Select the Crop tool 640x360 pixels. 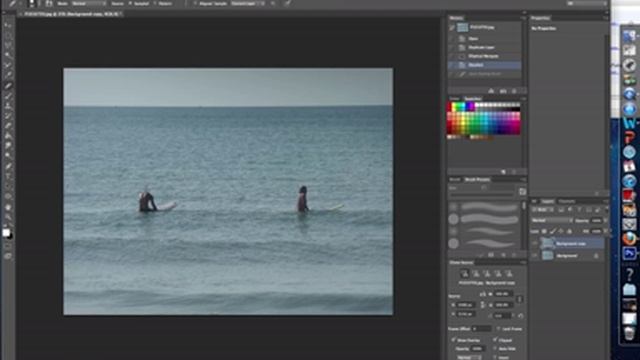click(8, 65)
